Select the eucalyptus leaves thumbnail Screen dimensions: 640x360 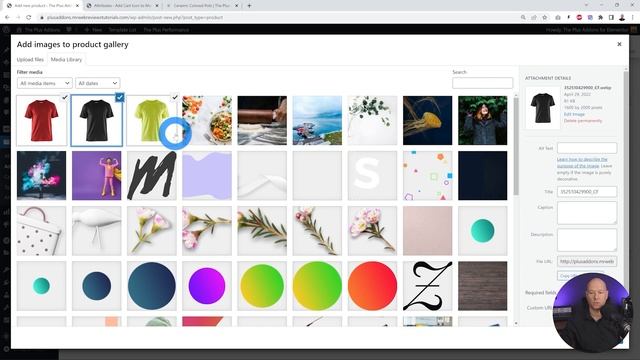coord(372,120)
